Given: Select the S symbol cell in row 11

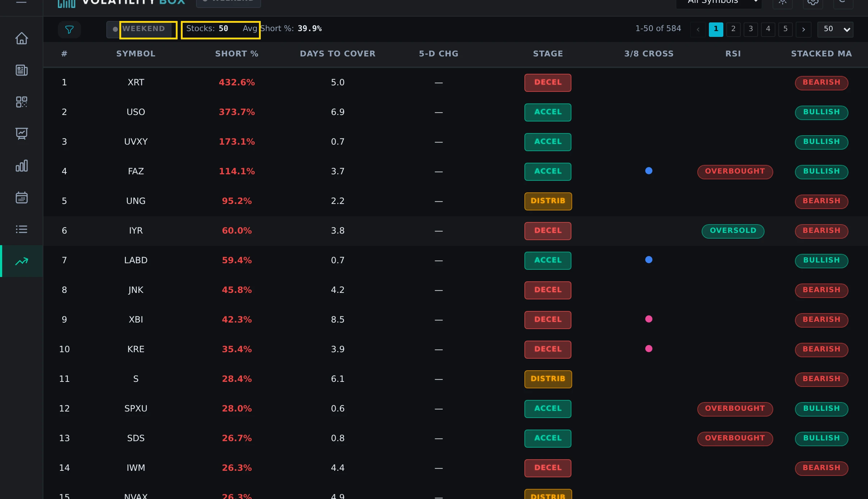Looking at the screenshot, I should point(136,379).
